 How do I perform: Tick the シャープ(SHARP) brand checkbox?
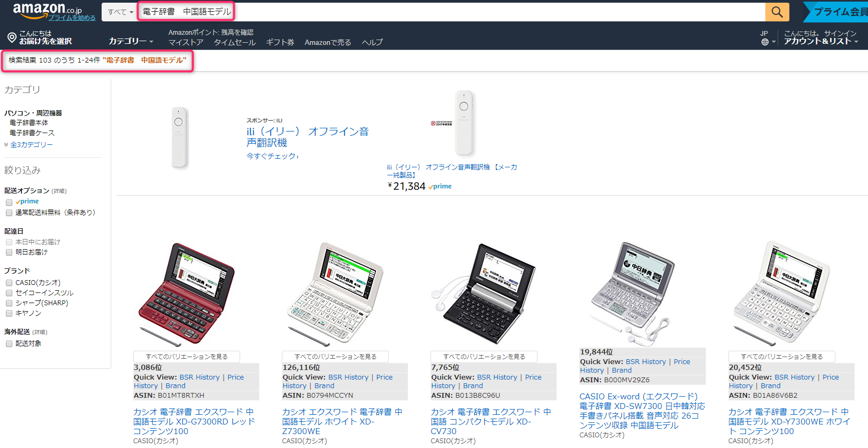coord(9,303)
